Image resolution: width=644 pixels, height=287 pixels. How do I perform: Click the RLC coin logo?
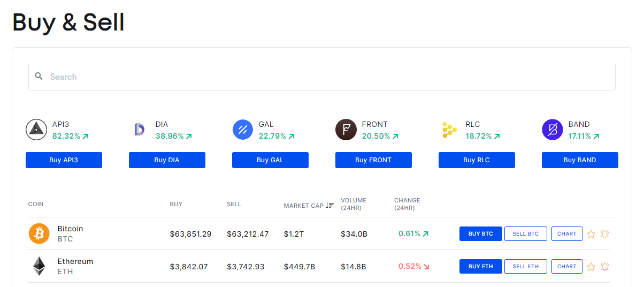click(449, 130)
